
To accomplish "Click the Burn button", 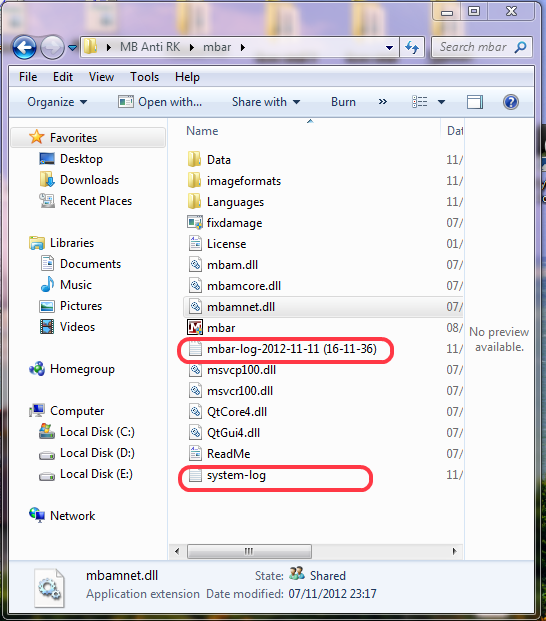I will click(343, 102).
